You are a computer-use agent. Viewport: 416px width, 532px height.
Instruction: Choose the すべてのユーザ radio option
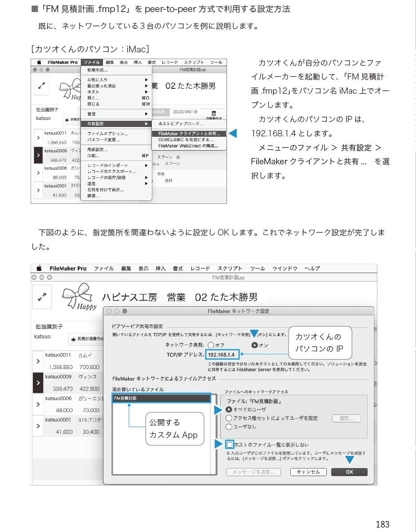[229, 409]
